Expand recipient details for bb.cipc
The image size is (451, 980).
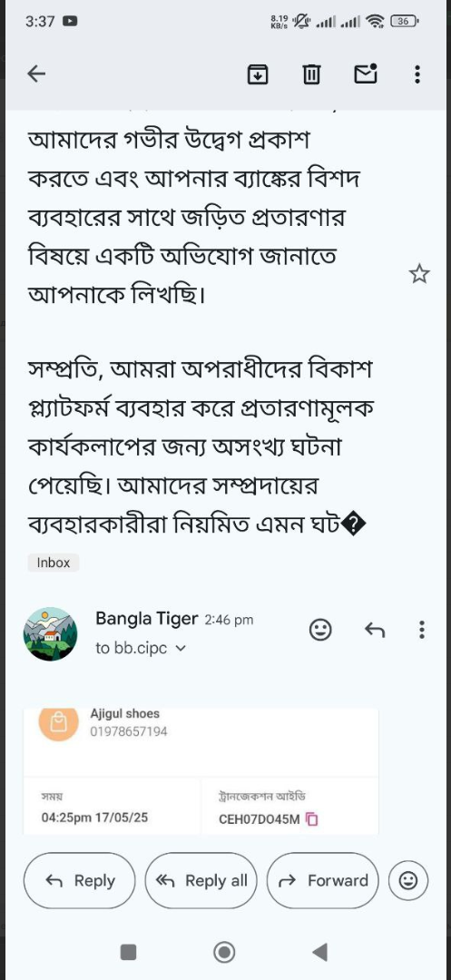[x=181, y=649]
